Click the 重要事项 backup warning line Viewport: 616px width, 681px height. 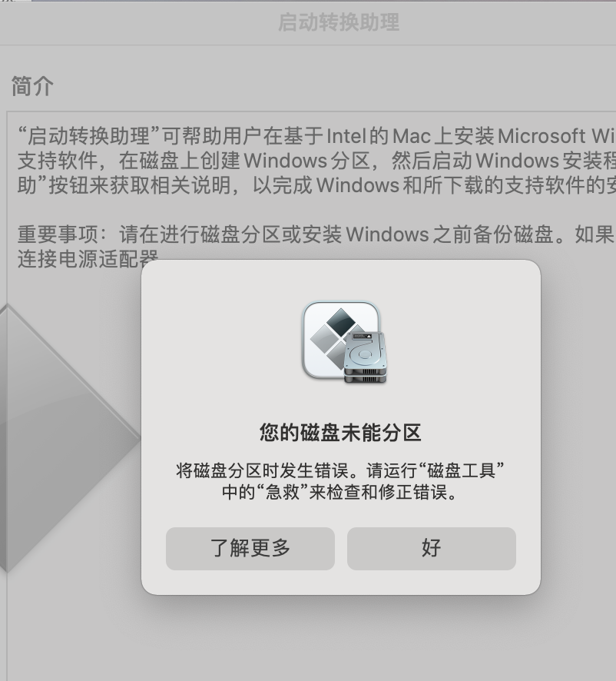coord(316,234)
